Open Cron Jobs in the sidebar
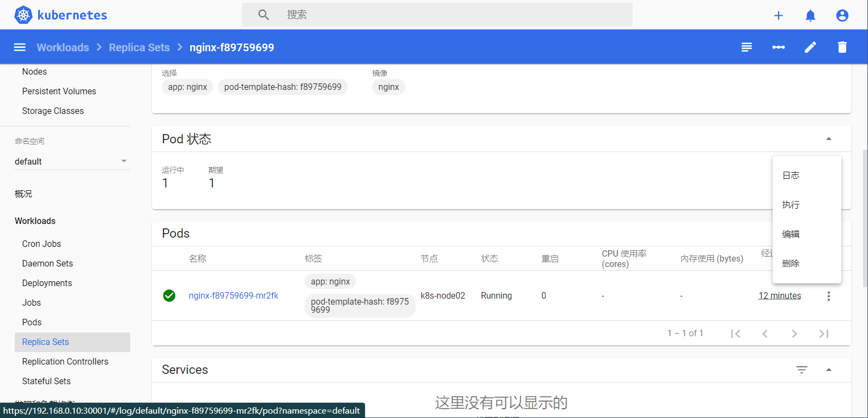 pyautogui.click(x=41, y=244)
